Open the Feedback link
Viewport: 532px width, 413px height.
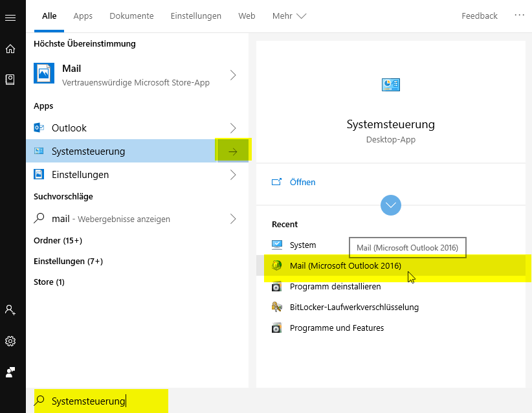[x=480, y=16]
